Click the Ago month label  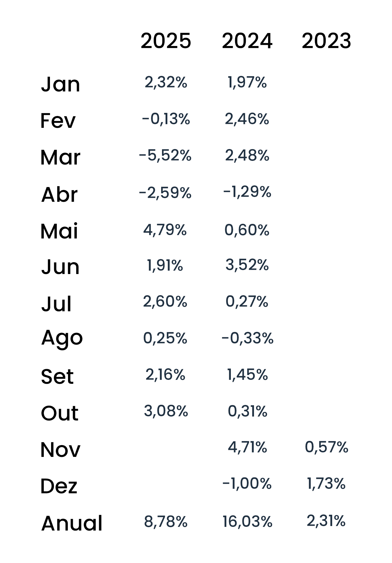62,338
